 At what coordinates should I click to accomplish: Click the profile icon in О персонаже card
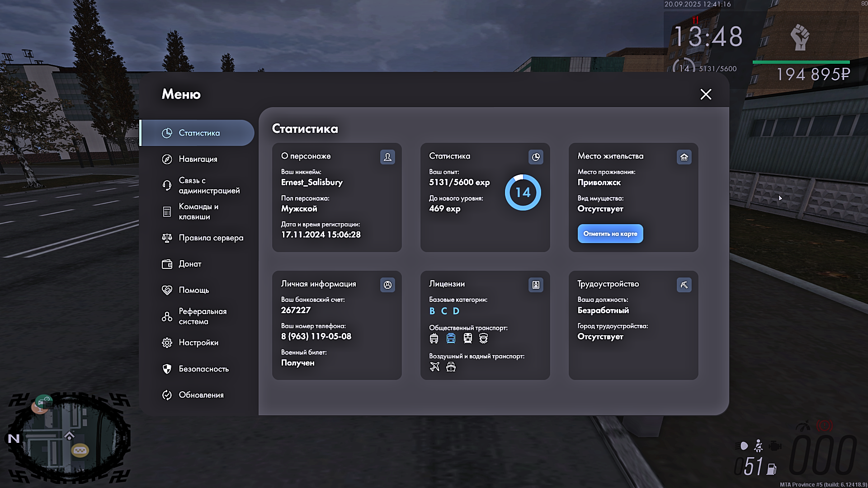point(387,157)
